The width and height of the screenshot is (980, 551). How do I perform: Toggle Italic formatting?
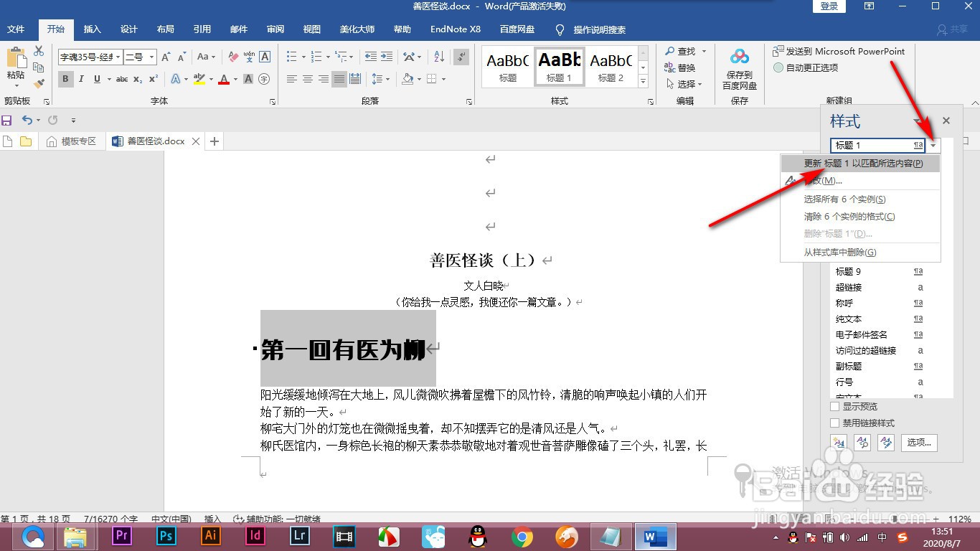tap(82, 79)
